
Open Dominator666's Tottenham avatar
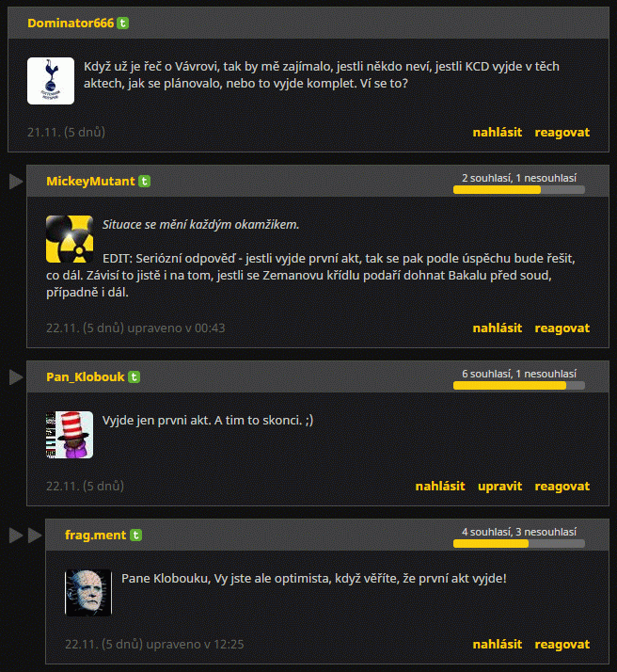(51, 81)
